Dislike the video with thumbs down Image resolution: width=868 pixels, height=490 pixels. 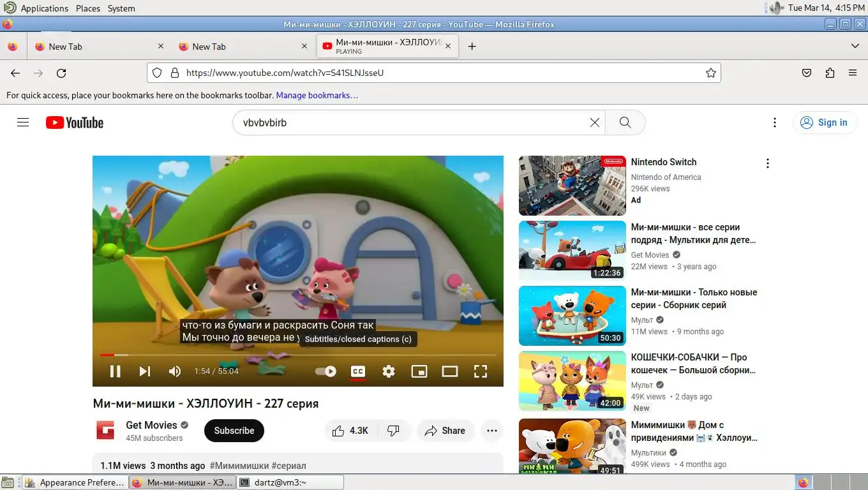click(394, 431)
